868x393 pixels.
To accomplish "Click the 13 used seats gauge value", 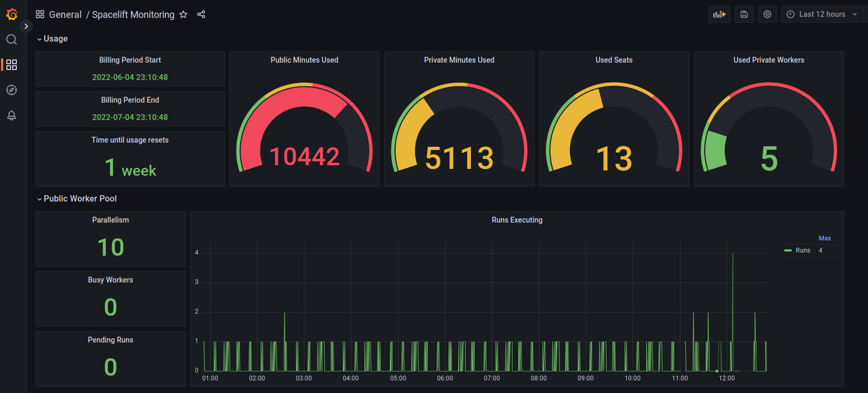I will pyautogui.click(x=614, y=159).
